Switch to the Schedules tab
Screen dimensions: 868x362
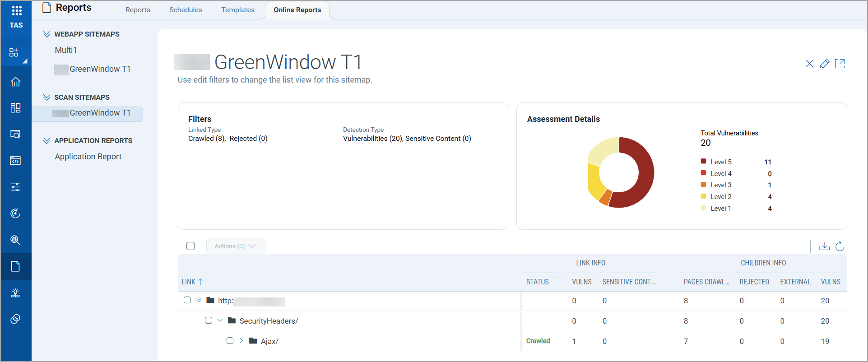click(186, 10)
